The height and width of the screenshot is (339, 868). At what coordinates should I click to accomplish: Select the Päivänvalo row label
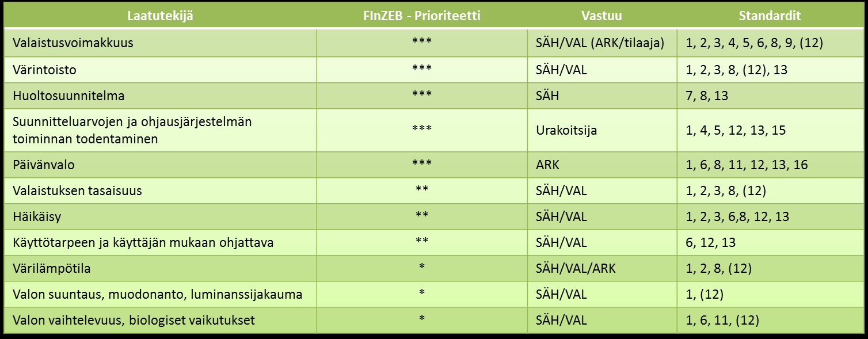pyautogui.click(x=44, y=165)
